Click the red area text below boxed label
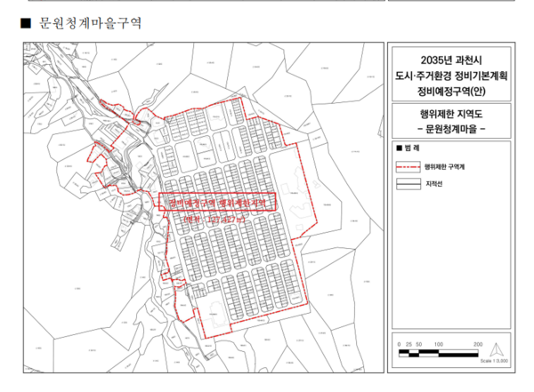Screen dimensions: 534x392 tap(218, 218)
